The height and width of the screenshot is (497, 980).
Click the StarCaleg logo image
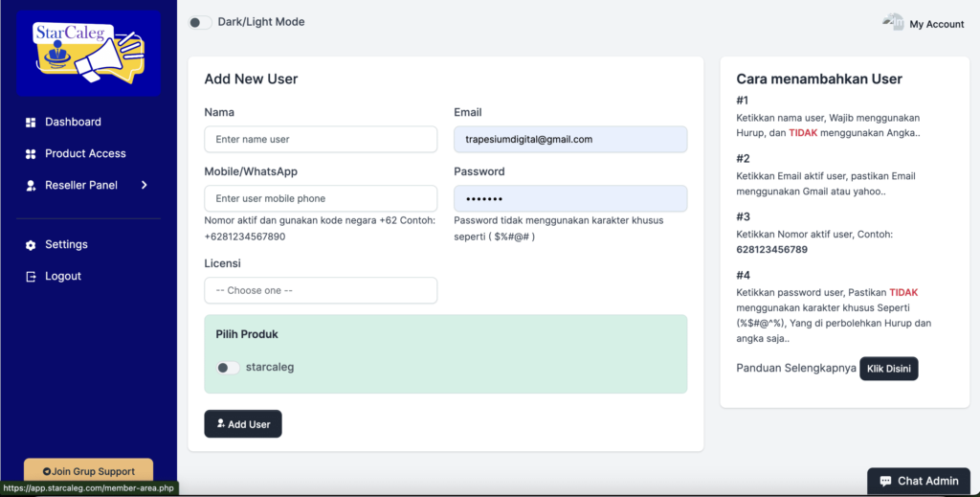[88, 53]
